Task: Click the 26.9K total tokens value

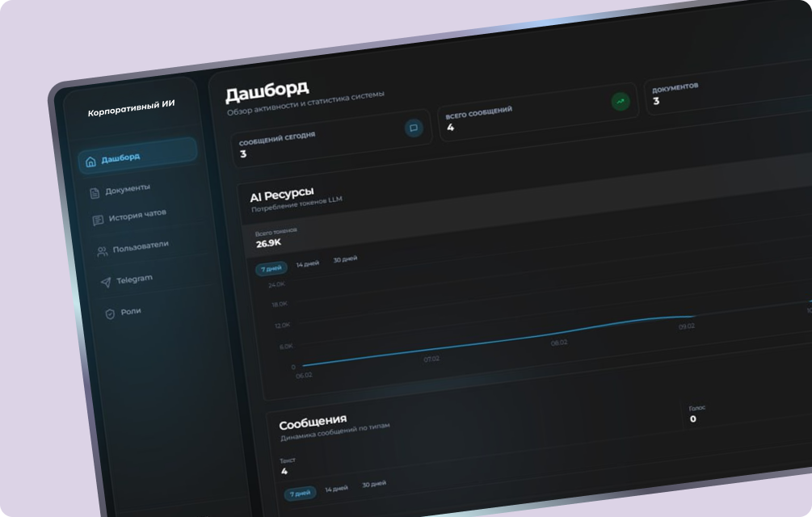Action: [x=268, y=242]
